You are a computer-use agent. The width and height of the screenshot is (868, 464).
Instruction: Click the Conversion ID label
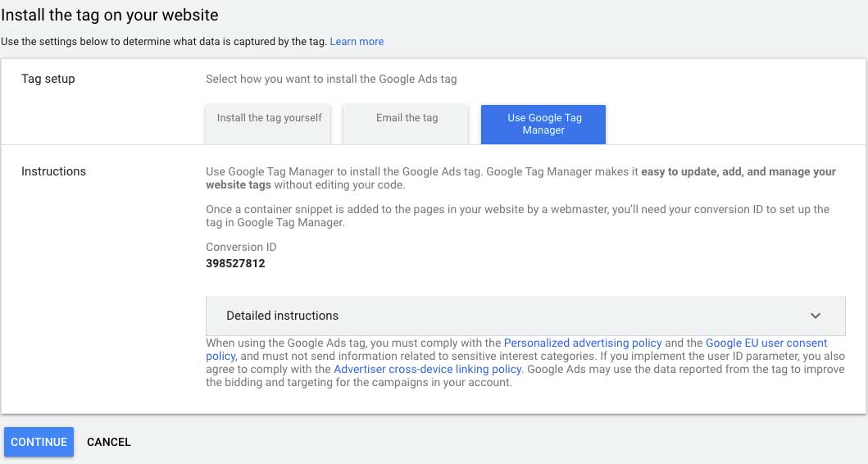pyautogui.click(x=241, y=247)
